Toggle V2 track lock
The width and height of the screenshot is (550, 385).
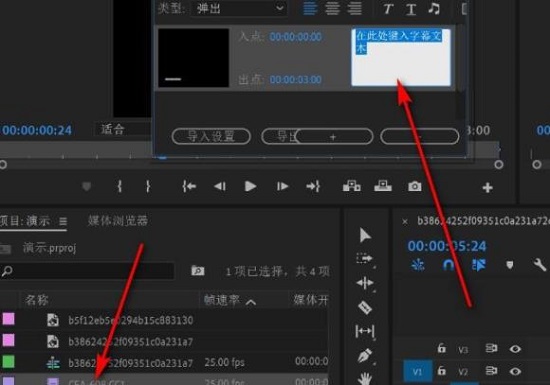click(x=441, y=371)
